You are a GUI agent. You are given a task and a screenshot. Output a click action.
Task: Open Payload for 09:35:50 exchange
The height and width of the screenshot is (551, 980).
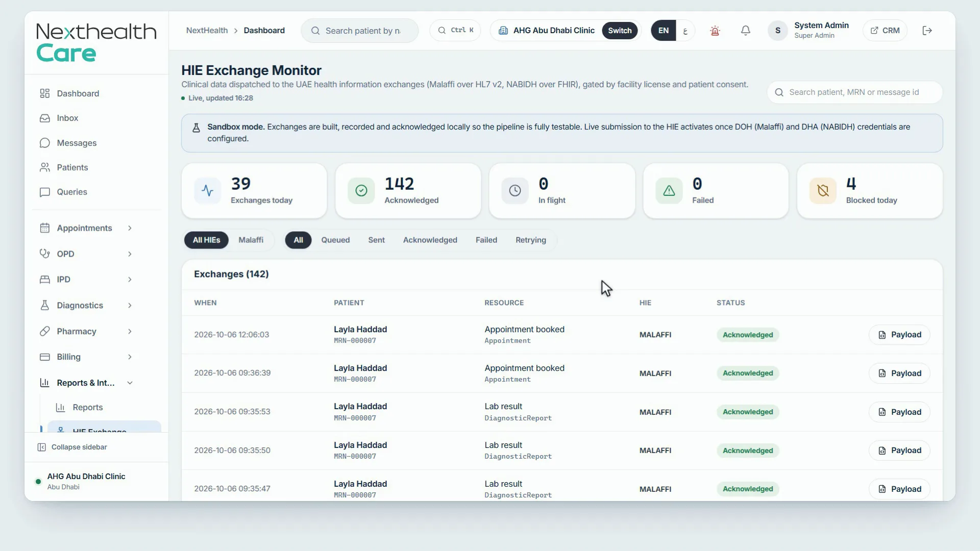point(899,450)
